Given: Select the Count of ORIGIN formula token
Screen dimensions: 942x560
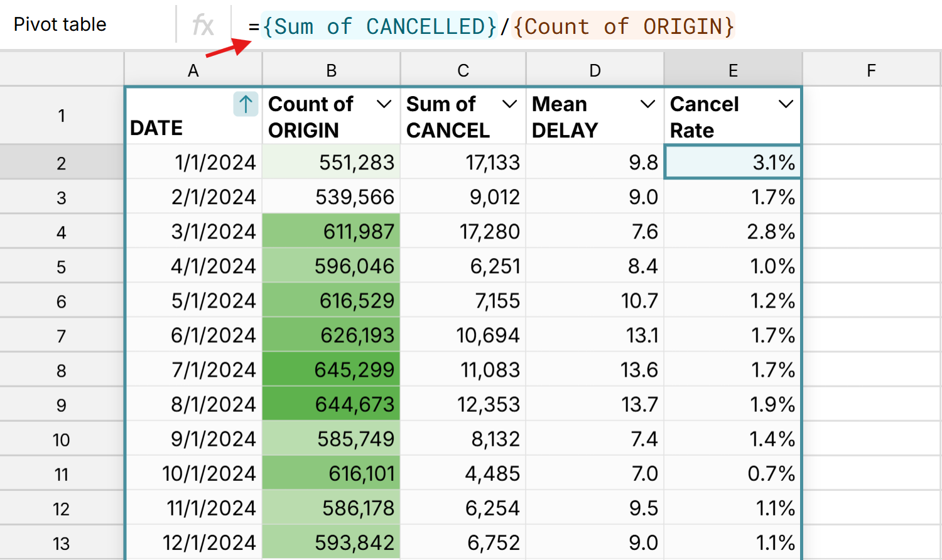Looking at the screenshot, I should pos(624,26).
